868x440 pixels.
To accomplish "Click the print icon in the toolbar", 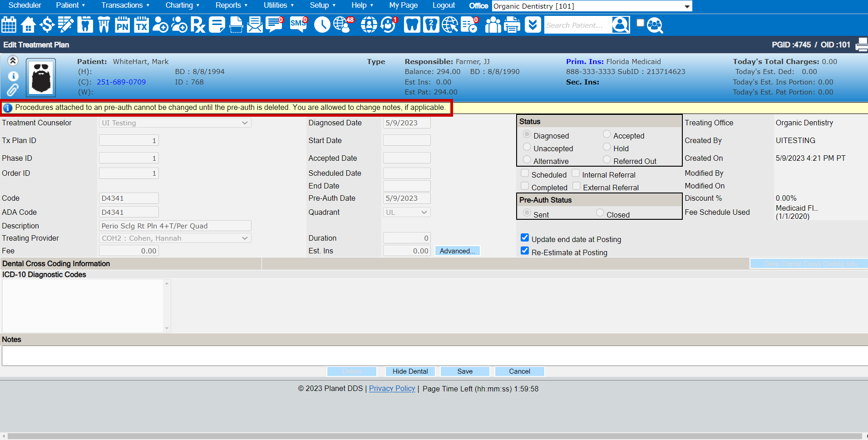I will click(x=512, y=25).
